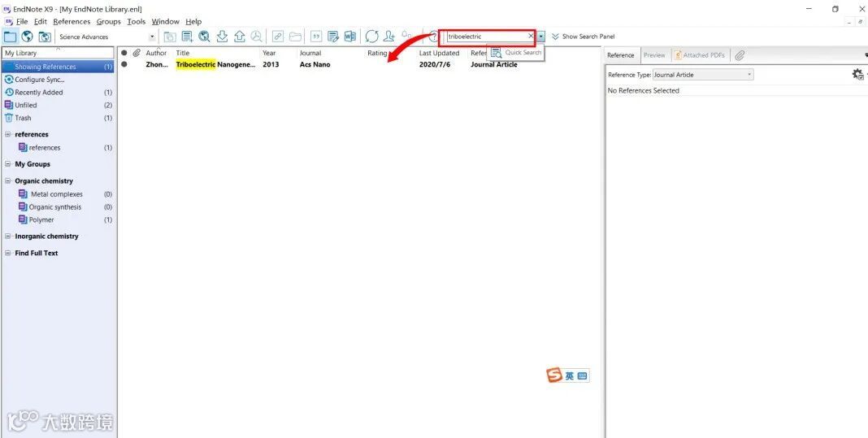Clear the quick search text with X
Screen dimensions: 868x438
531,36
